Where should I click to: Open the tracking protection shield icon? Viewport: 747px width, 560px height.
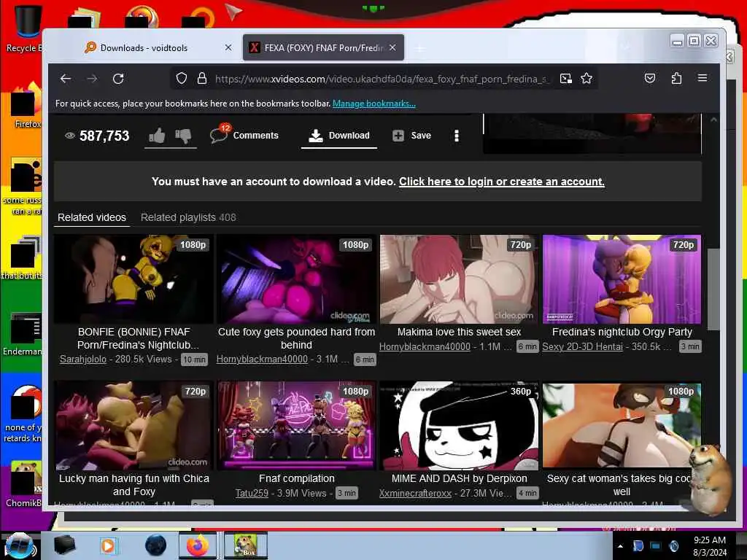click(x=181, y=79)
